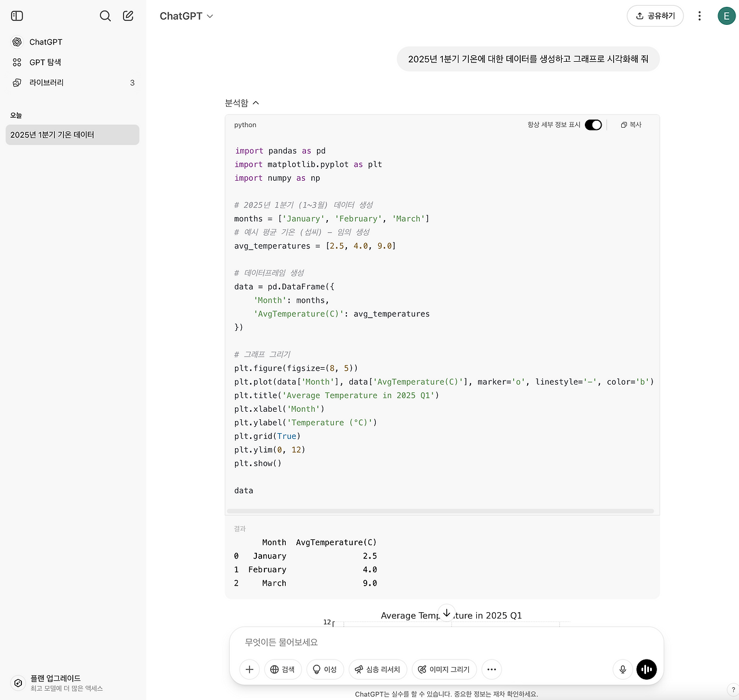The image size is (739, 700).
Task: Open chat search with the magnifier icon
Action: click(x=105, y=16)
